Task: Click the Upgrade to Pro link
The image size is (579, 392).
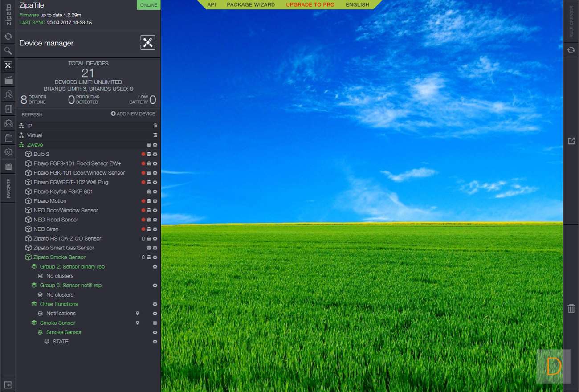Action: pyautogui.click(x=310, y=5)
